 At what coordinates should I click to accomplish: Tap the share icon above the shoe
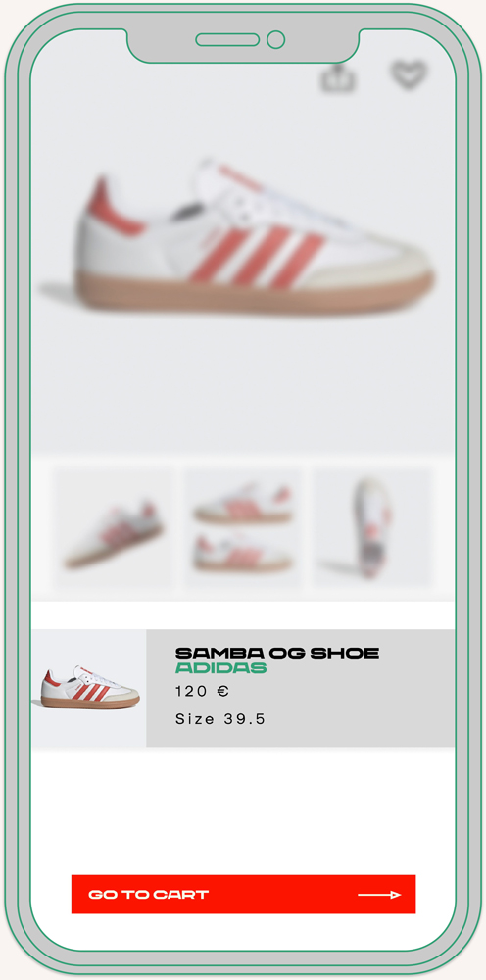click(x=338, y=78)
